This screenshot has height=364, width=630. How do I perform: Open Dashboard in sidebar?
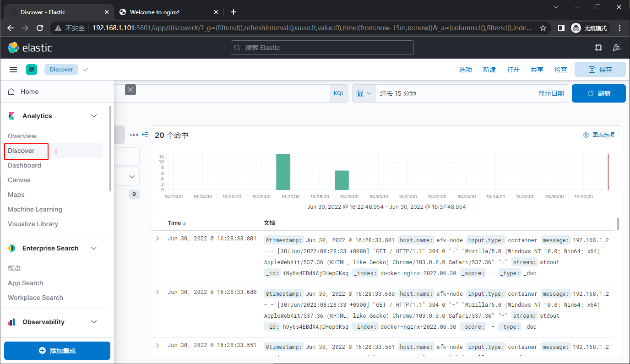pos(24,165)
